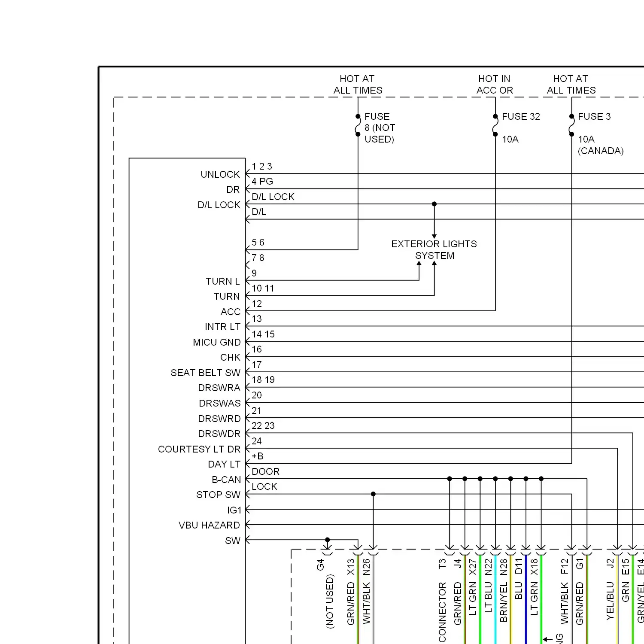Select the 'SEAT BELT SW' label
This screenshot has width=644, height=644.
coord(206,373)
